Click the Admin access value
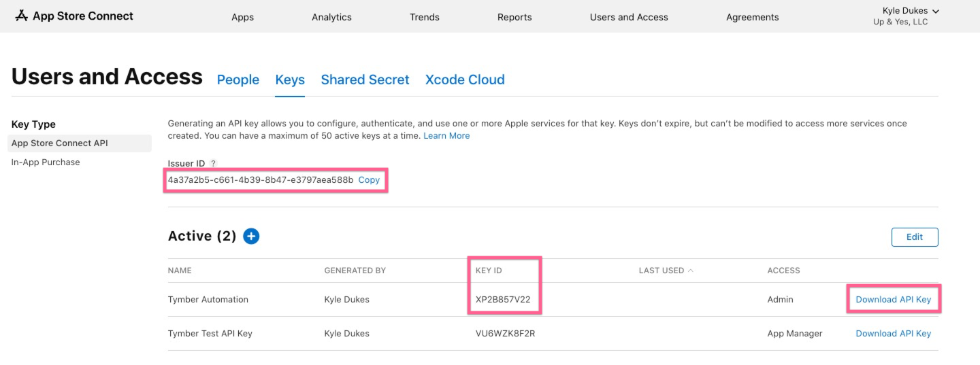 pyautogui.click(x=780, y=300)
